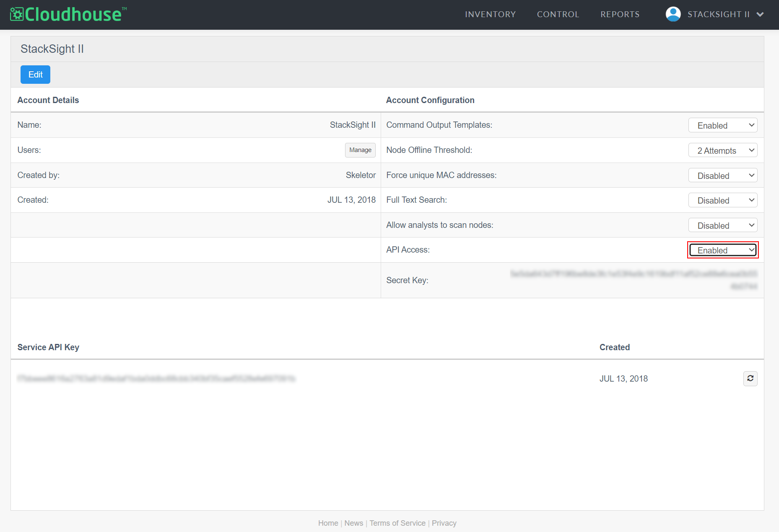Click the Created by: label
Viewport: 779px width, 532px height.
(38, 175)
